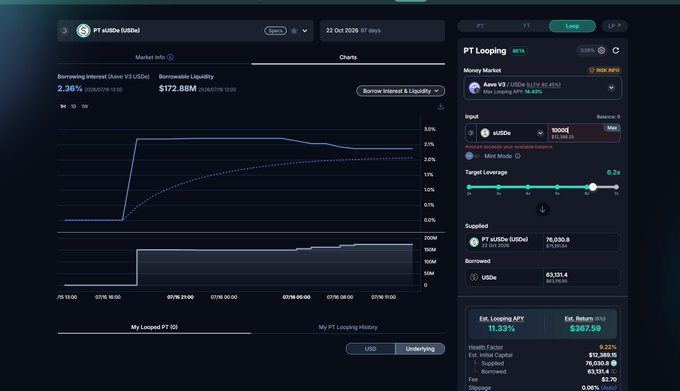Click the BETA badge next to PT Looping
Screen dimensions: 680x391
518,51
